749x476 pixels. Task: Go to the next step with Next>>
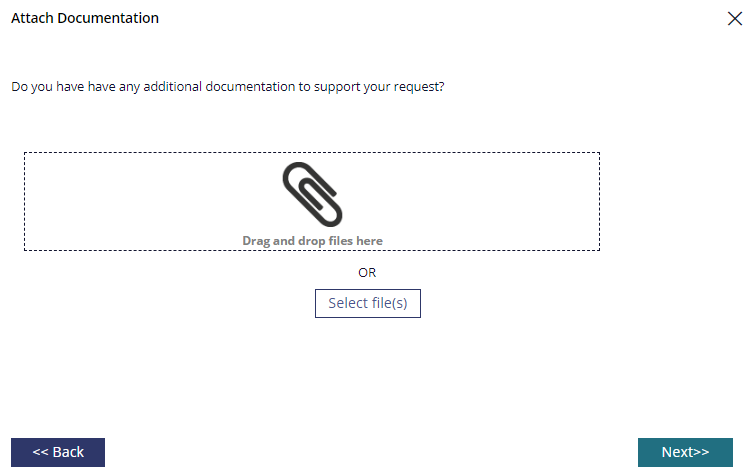click(685, 452)
